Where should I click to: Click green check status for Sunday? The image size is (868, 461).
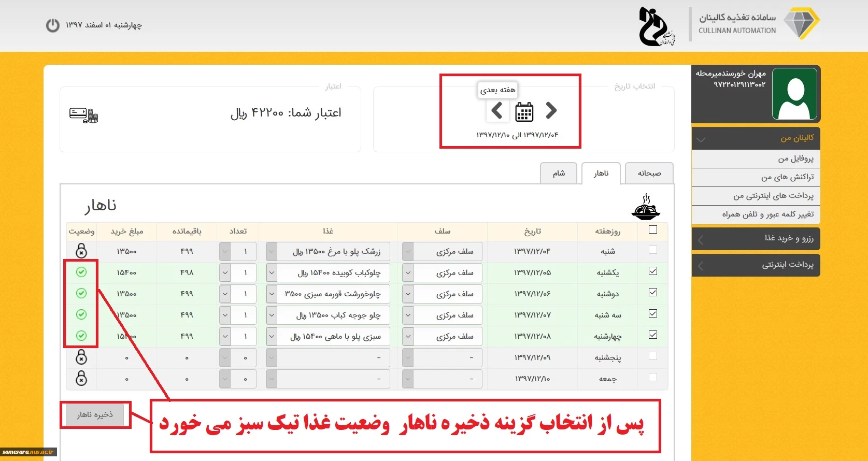[81, 272]
